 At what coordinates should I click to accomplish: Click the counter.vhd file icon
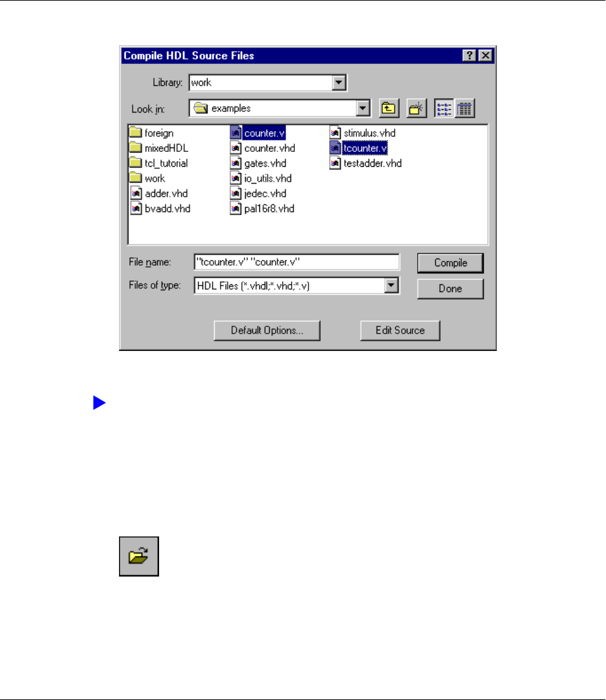pyautogui.click(x=235, y=148)
